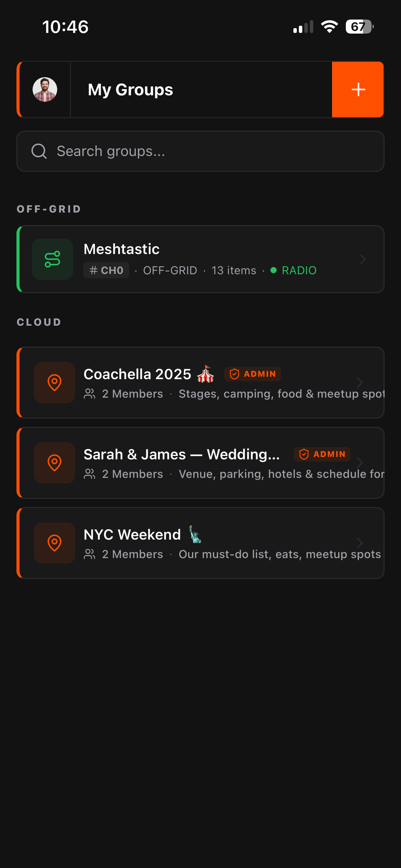
Task: Tap NYC Weekend location pin icon
Action: (54, 543)
